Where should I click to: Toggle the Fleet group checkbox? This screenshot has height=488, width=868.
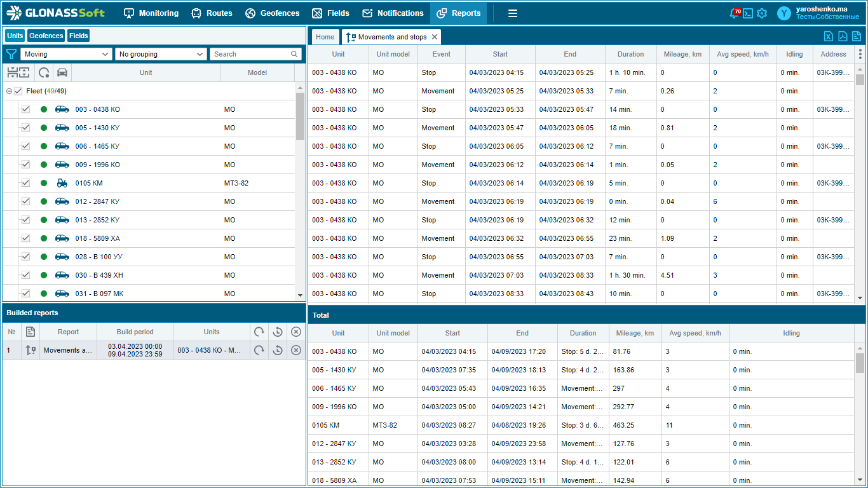(x=18, y=91)
